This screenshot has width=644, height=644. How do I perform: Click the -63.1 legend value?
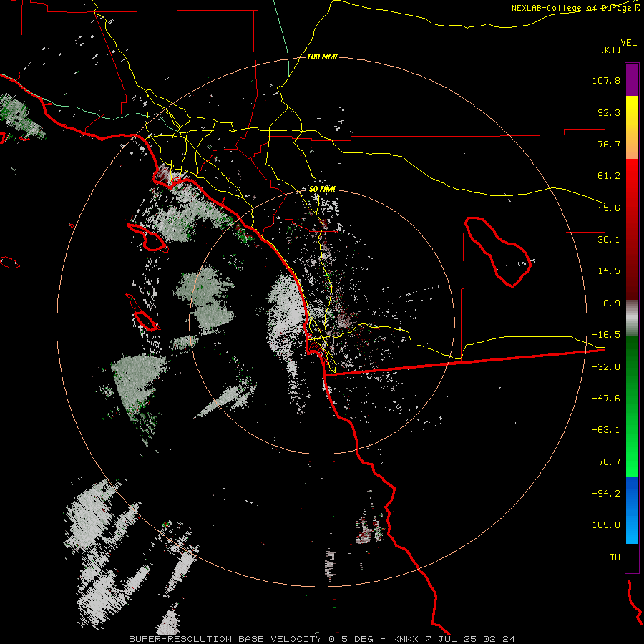606,430
